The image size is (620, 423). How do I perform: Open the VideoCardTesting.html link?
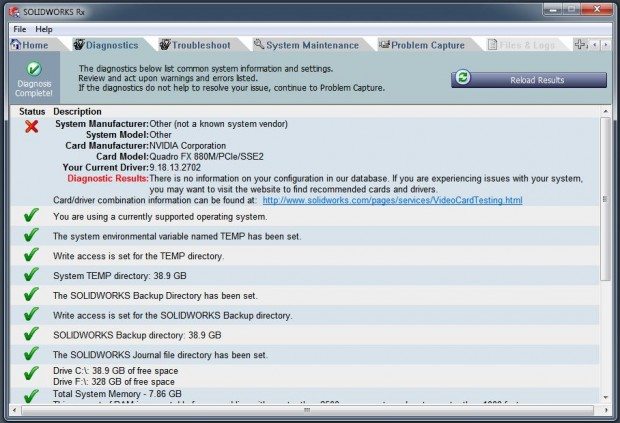click(x=392, y=200)
